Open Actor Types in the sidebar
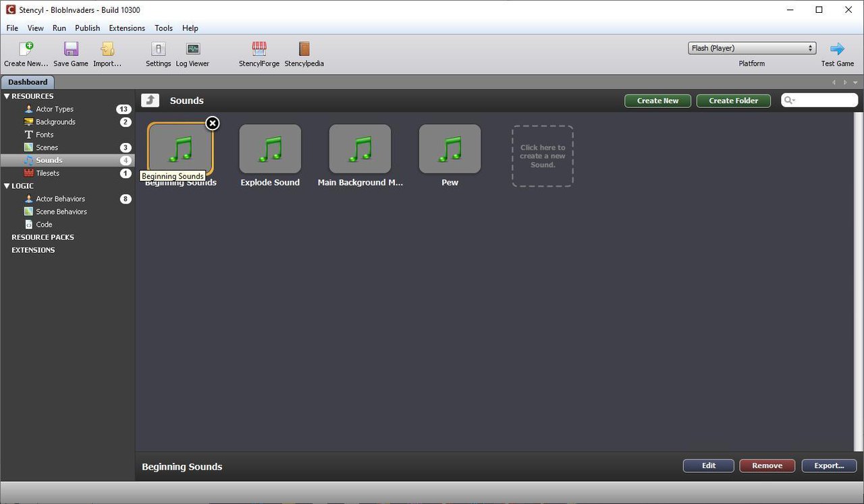 tap(55, 109)
